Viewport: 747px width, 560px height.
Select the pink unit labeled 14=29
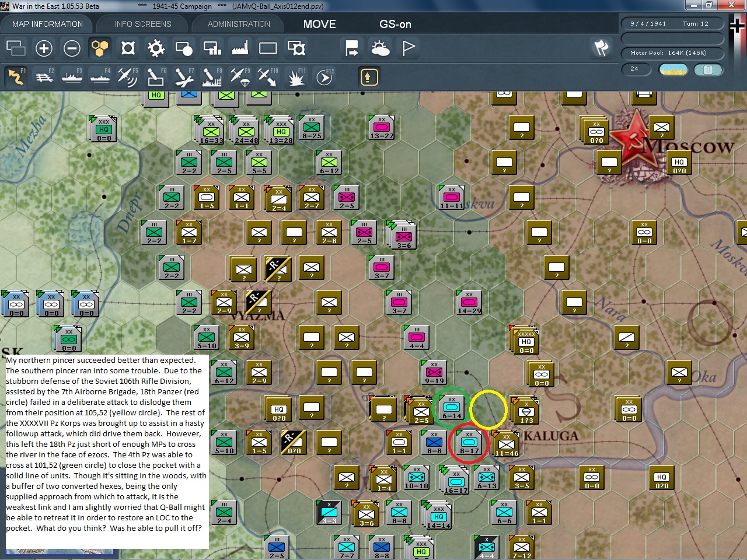point(469,303)
